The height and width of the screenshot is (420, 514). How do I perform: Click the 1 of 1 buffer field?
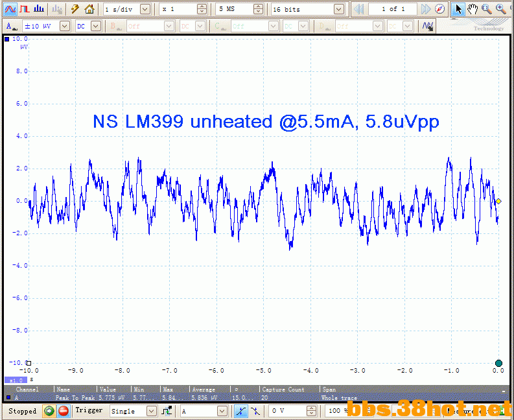[x=393, y=9]
